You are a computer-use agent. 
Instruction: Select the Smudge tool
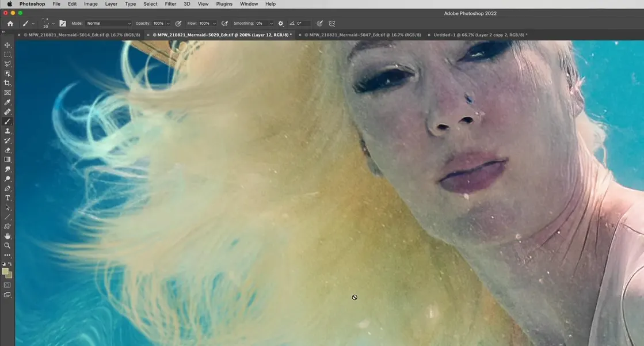pos(7,169)
